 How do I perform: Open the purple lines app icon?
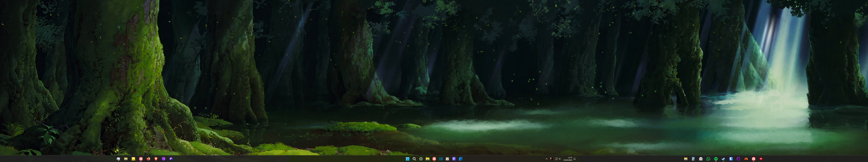point(454,159)
